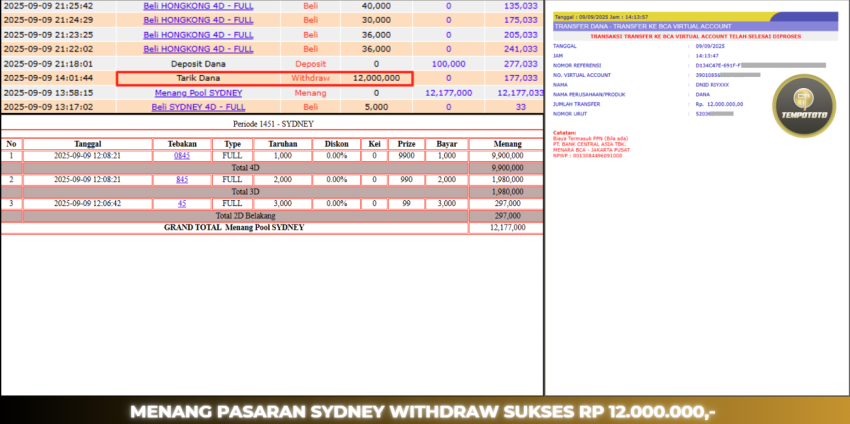
Task: Open the 21:24:29 Beli HONGKONG 4D - FULL link
Action: 198,20
